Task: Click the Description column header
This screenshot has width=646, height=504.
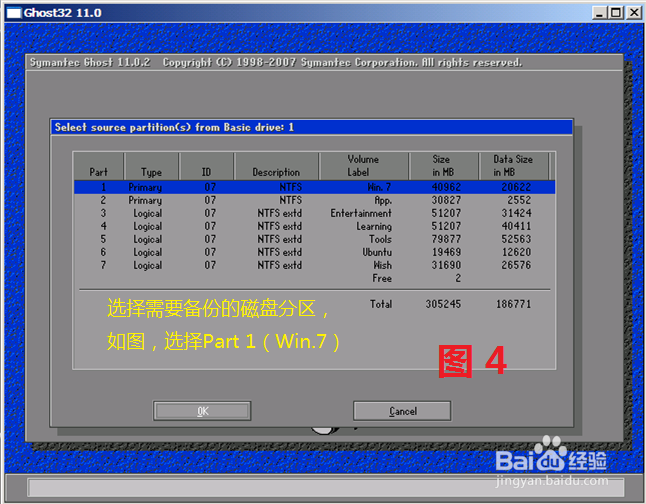Action: point(276,166)
